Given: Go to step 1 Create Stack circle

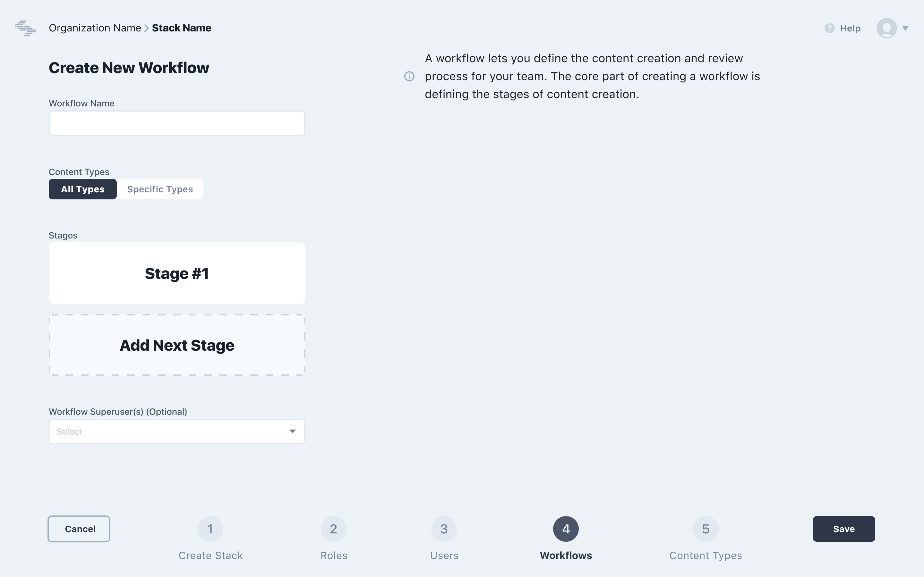Looking at the screenshot, I should (x=210, y=529).
